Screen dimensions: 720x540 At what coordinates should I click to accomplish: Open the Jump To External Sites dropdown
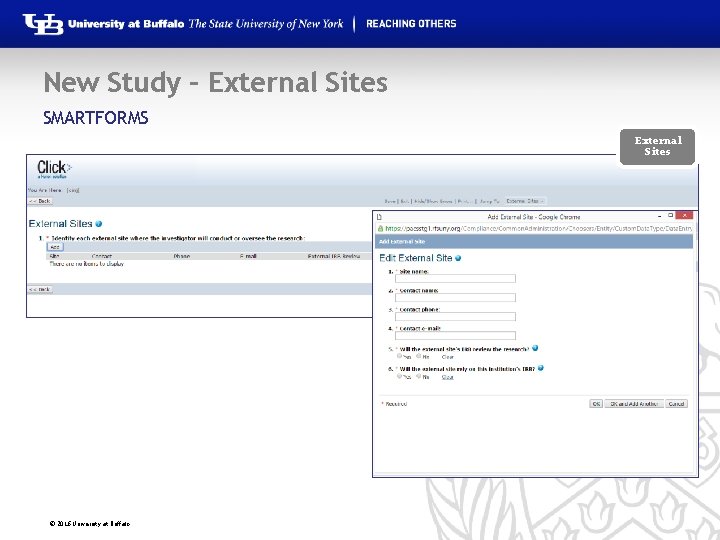(525, 201)
